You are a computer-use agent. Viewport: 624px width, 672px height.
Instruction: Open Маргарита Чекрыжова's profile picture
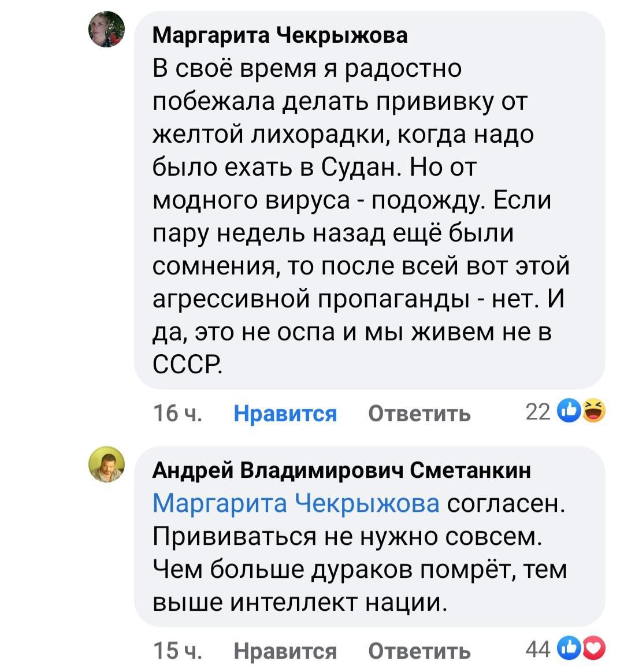pos(107,29)
